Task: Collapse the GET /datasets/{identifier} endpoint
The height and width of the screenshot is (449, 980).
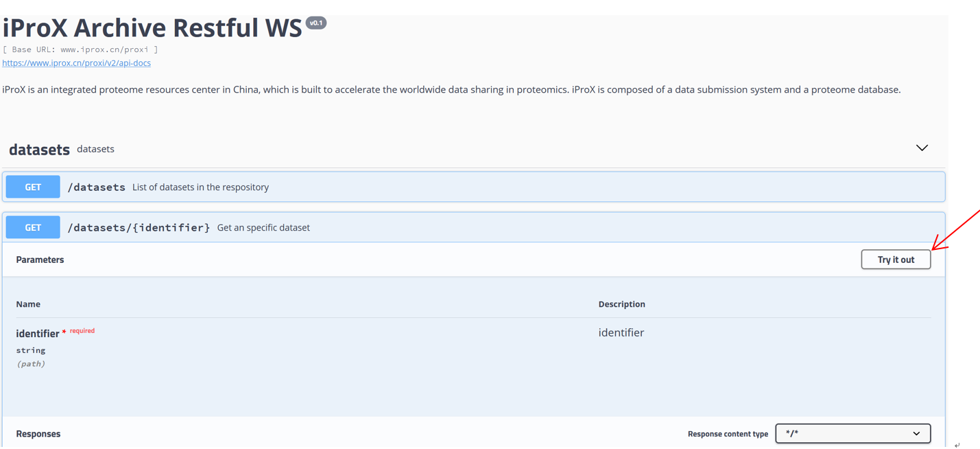Action: 473,227
